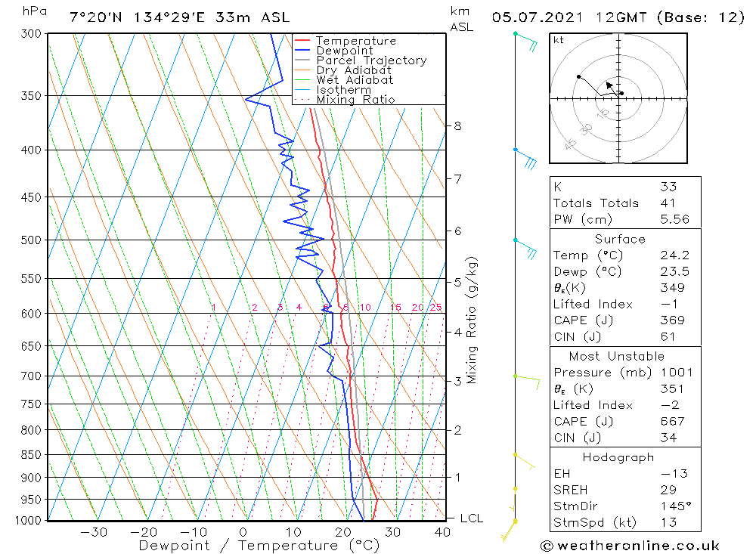Image resolution: width=756 pixels, height=554 pixels.
Task: Click the StmDir value 145°
Action: click(676, 506)
